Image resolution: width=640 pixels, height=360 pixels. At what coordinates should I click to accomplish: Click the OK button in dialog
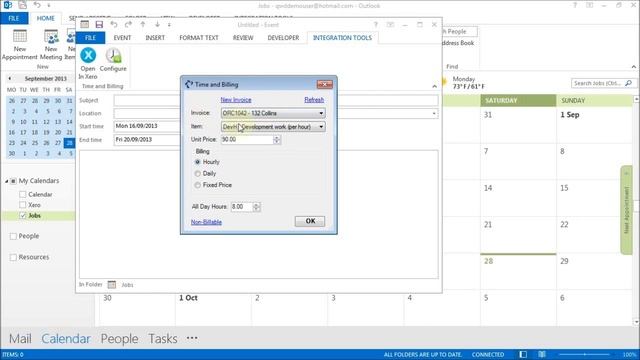pos(310,221)
